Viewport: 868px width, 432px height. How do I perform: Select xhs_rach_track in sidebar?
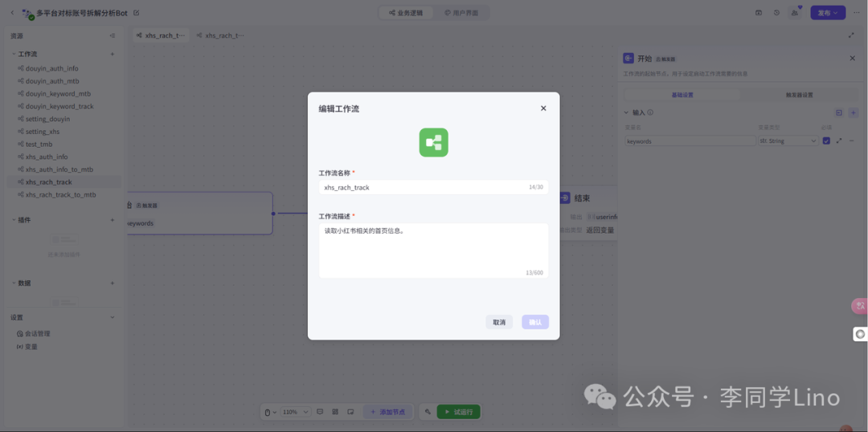click(63, 182)
